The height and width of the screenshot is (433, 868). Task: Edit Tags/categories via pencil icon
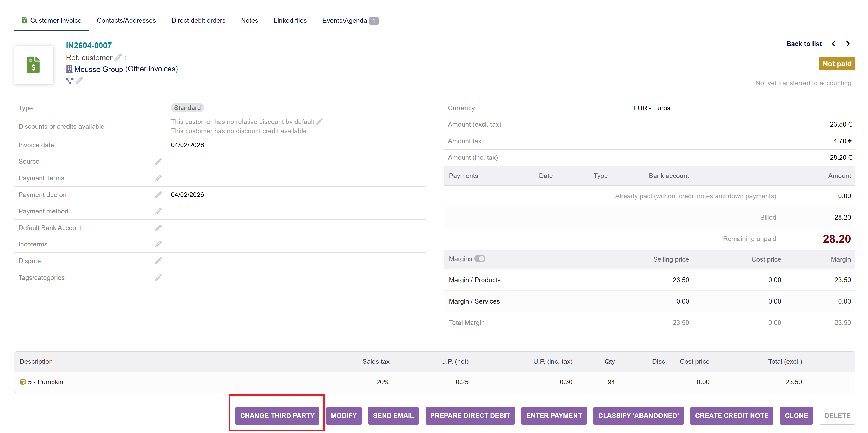(158, 277)
